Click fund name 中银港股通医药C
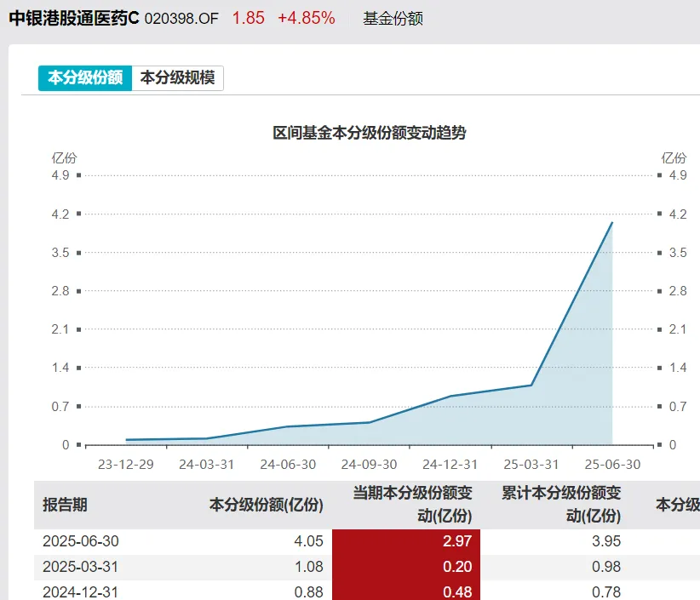The height and width of the screenshot is (600, 700). [74, 18]
